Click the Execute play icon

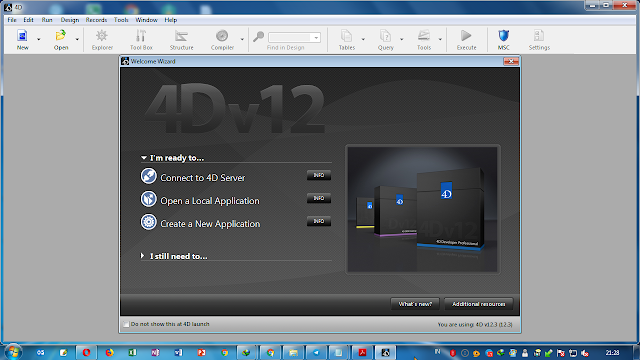466,36
